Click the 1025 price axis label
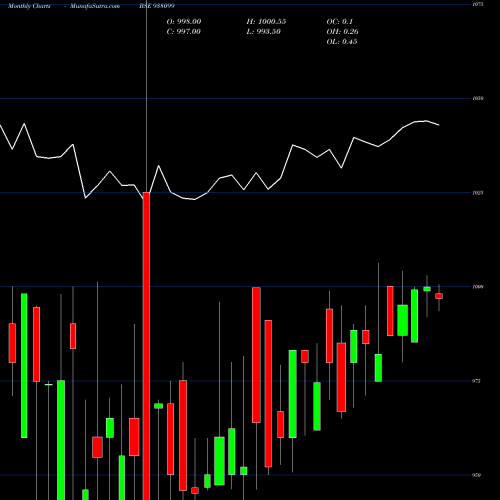This screenshot has height=500, width=500. click(478, 193)
